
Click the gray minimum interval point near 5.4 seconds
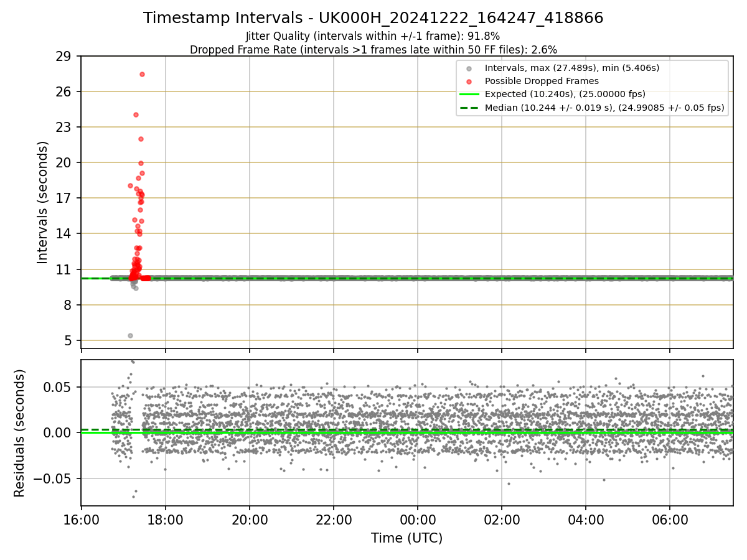130,335
